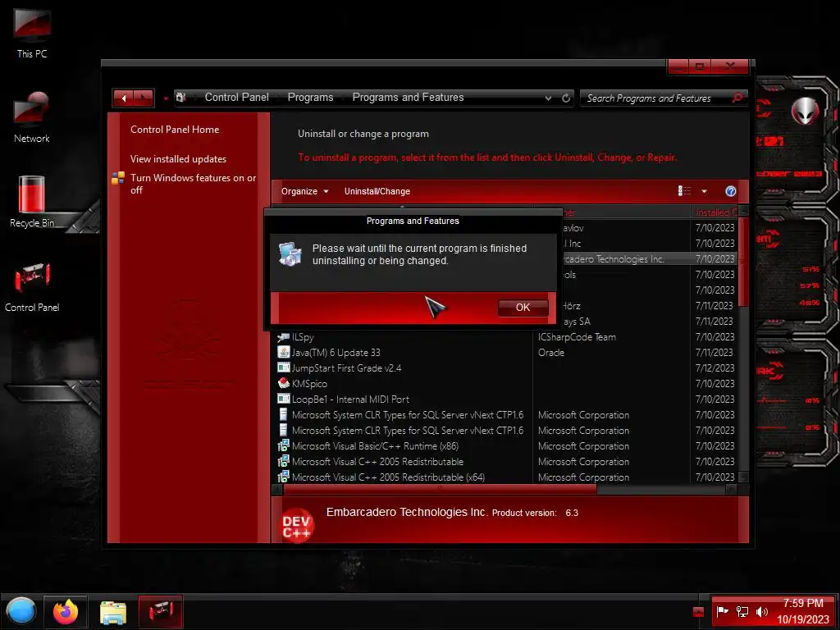Open the view options dropdown arrow
The width and height of the screenshot is (840, 630).
pos(704,191)
